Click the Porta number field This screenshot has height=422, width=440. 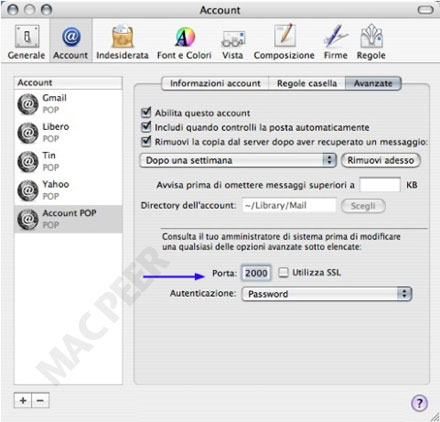click(x=256, y=273)
